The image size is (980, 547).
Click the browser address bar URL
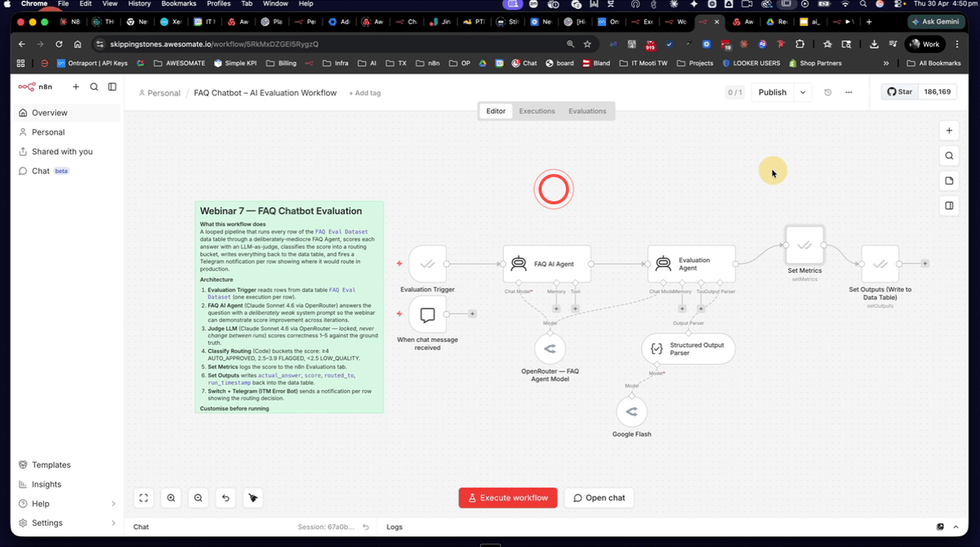coord(213,43)
